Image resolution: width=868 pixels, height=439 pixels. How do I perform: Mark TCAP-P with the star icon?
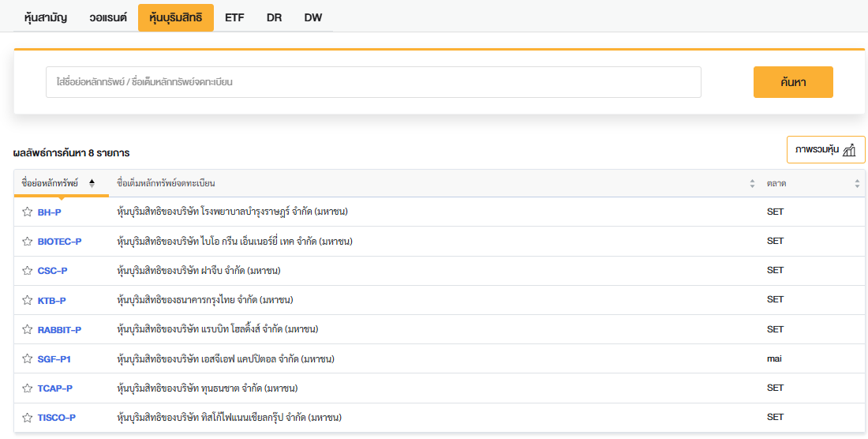tap(27, 388)
